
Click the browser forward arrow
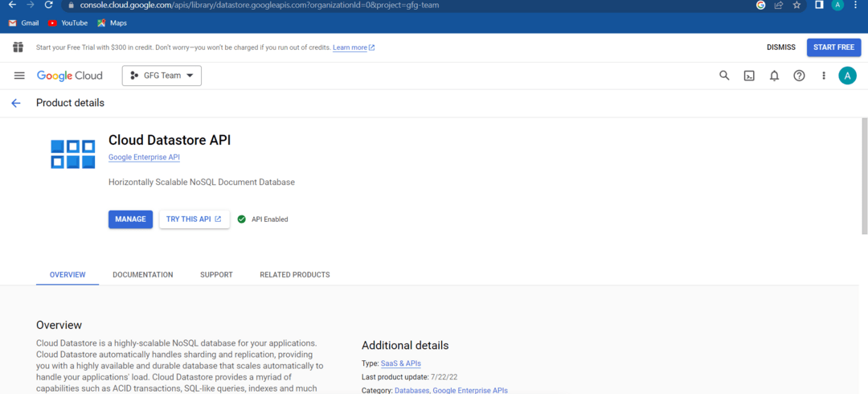(30, 5)
